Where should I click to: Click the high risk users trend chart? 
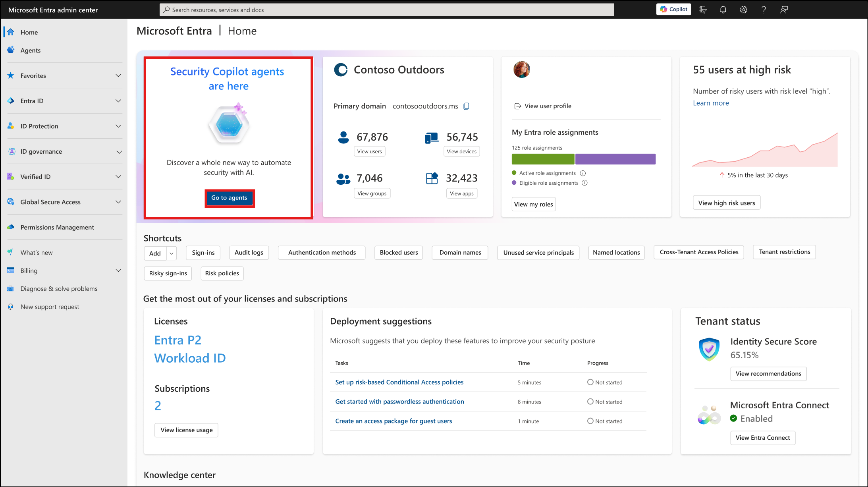click(765, 150)
